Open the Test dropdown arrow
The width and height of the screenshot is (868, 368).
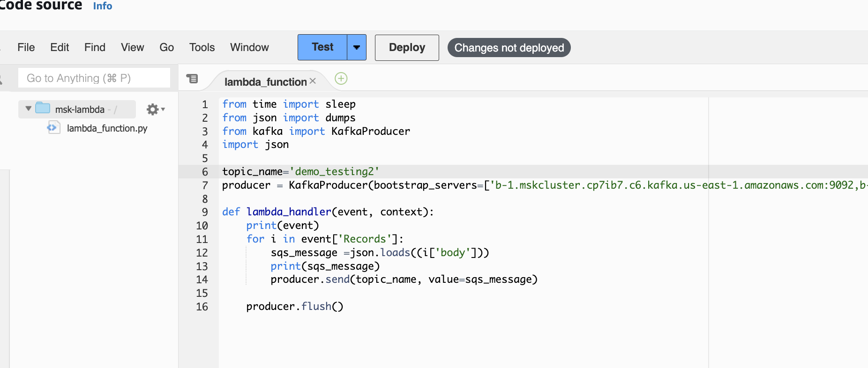tap(357, 47)
